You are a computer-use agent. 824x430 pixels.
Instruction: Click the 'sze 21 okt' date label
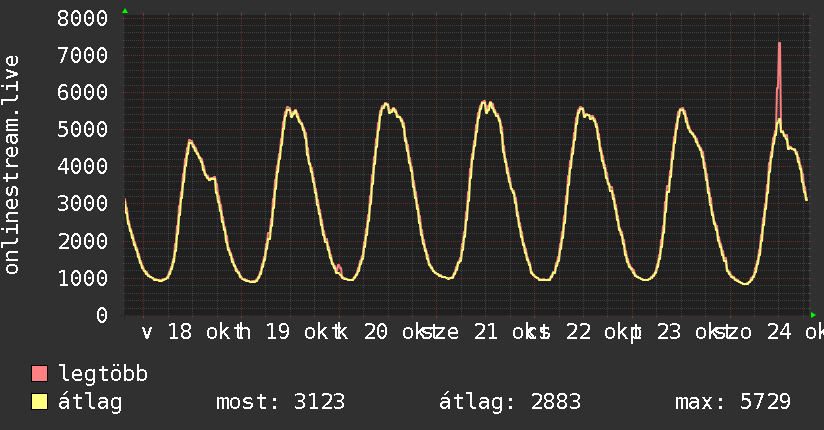478,332
